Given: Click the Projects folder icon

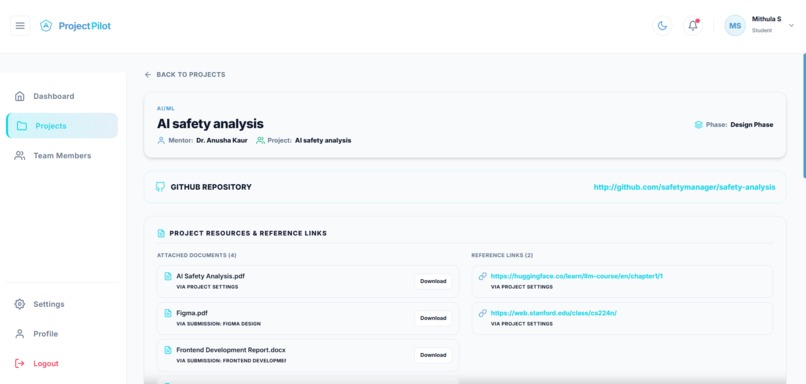Looking at the screenshot, I should click(22, 126).
